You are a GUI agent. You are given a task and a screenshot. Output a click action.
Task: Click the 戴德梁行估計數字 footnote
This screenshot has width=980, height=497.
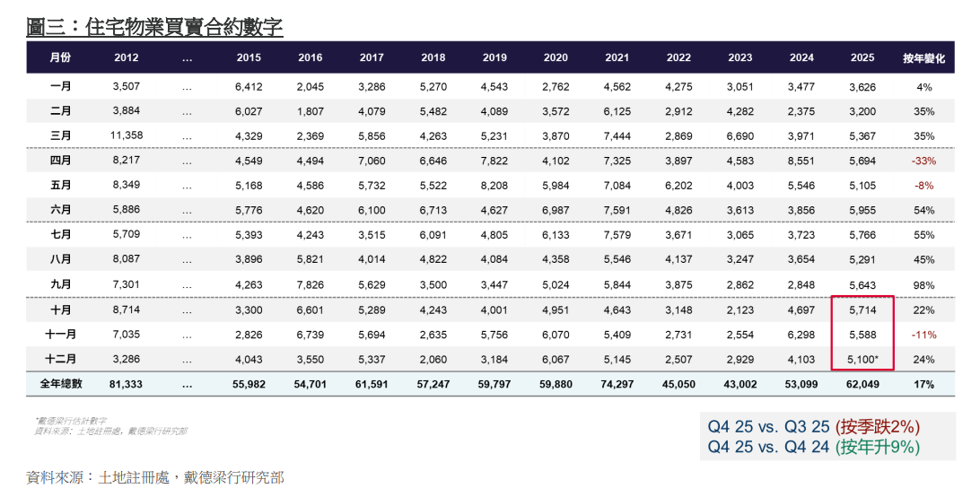pos(72,421)
